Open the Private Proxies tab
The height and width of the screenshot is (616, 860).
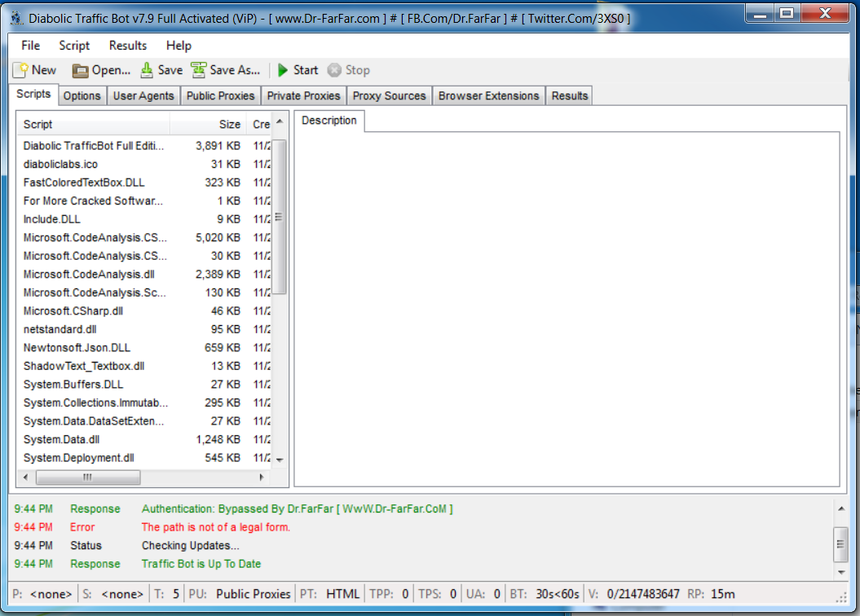point(303,95)
